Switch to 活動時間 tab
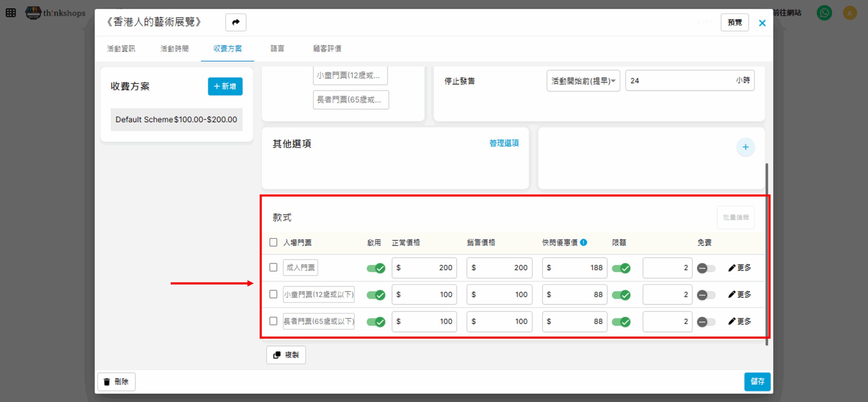The height and width of the screenshot is (402, 868). click(174, 49)
